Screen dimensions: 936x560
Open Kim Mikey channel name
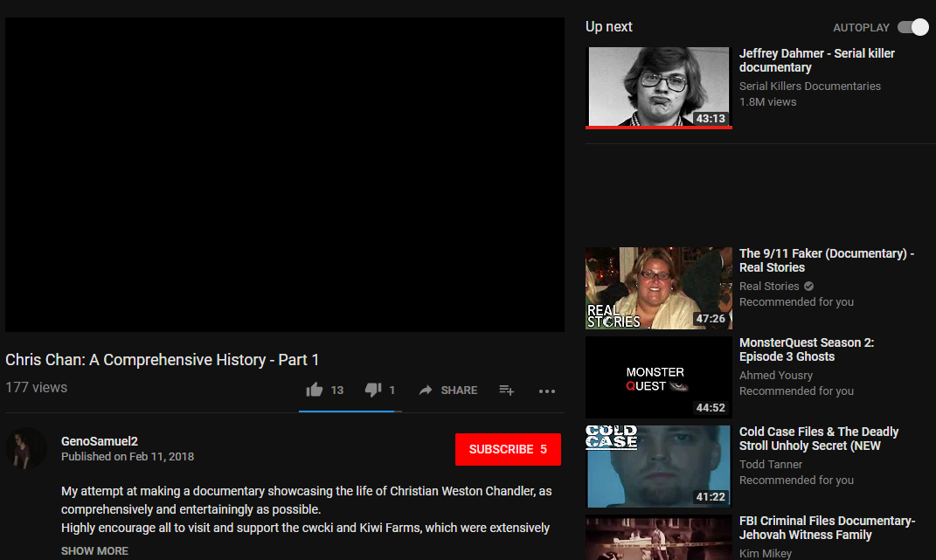coord(766,553)
